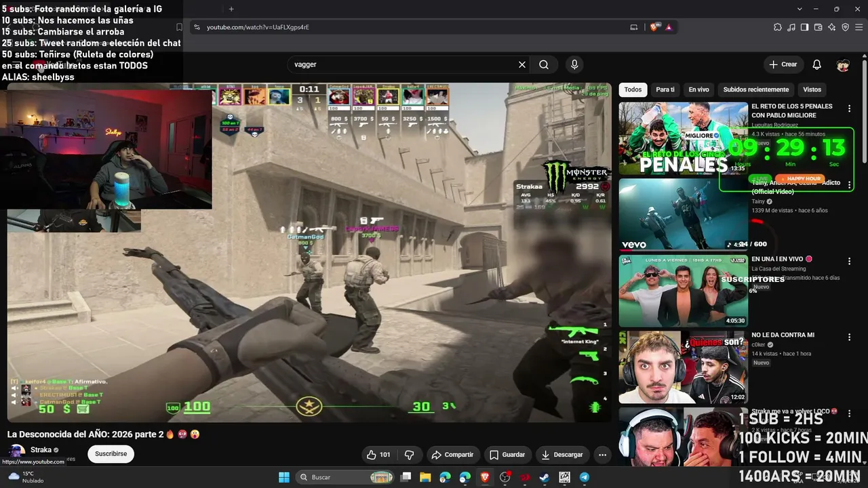This screenshot has width=868, height=488.
Task: Click the EN UNA I EN VIVO title
Action: pos(777,259)
